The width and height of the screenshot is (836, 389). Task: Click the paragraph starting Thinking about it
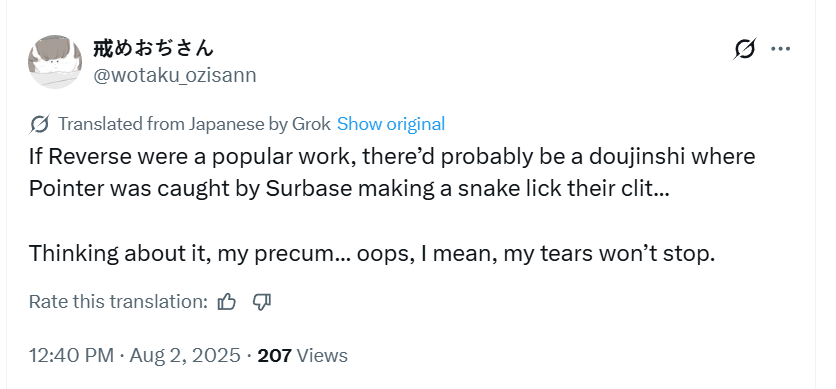372,254
